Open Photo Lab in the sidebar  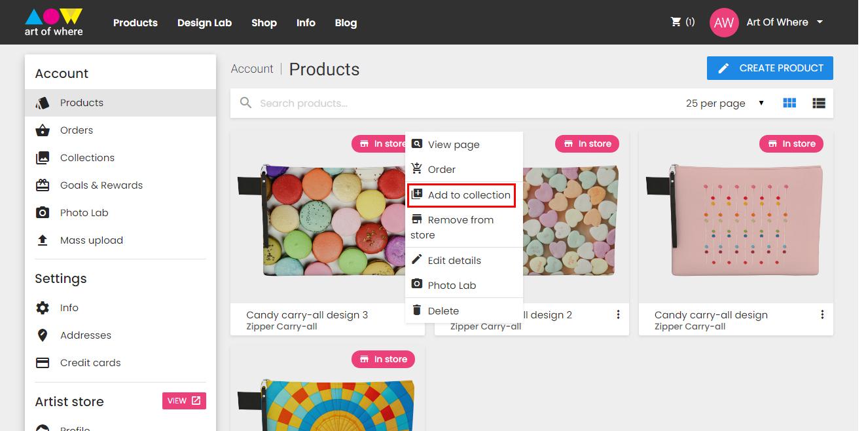point(120,213)
